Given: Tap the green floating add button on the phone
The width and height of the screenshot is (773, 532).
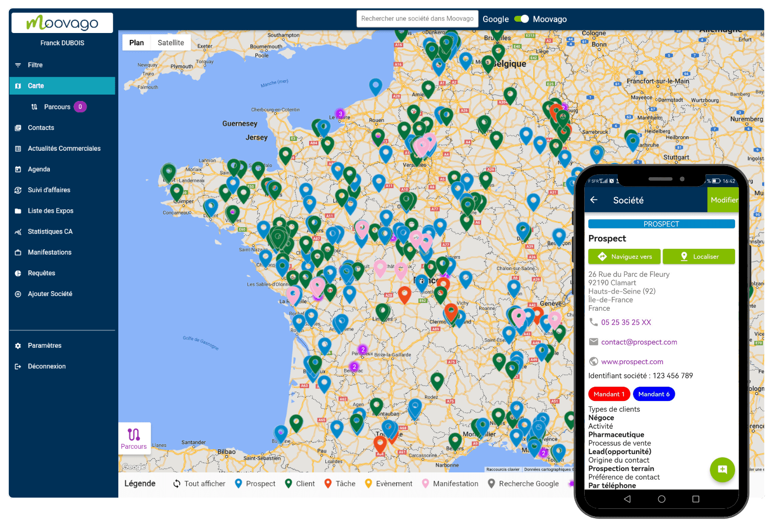Looking at the screenshot, I should click(x=722, y=469).
